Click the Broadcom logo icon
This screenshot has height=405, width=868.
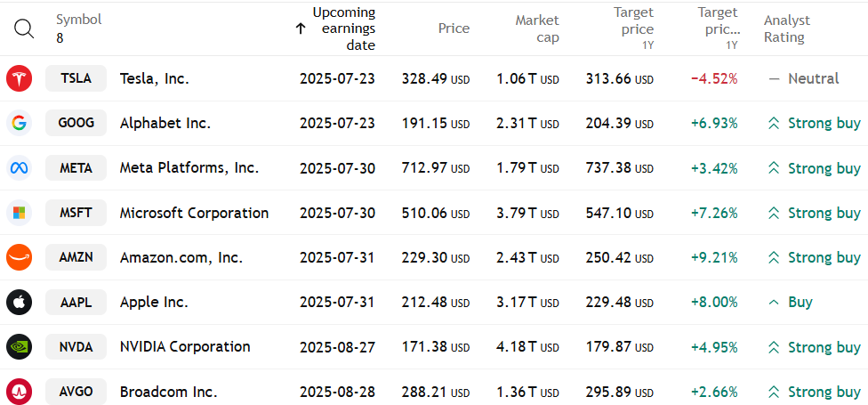point(19,393)
